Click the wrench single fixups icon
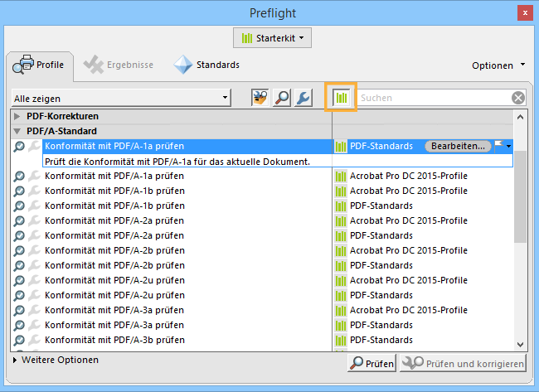 [x=303, y=98]
